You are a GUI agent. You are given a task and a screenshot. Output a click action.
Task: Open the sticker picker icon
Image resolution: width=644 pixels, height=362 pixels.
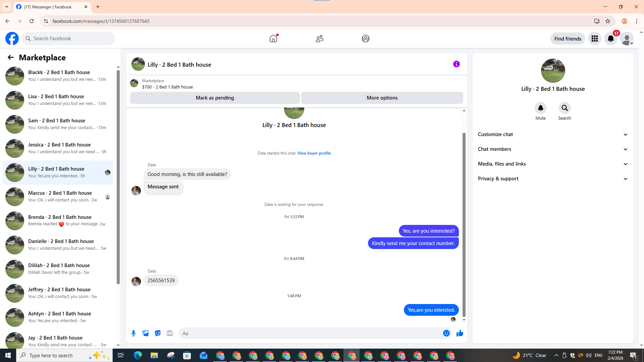(158, 333)
